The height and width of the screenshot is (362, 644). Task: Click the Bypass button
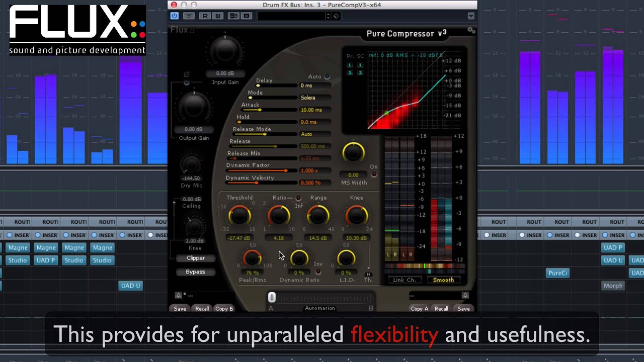coord(196,271)
